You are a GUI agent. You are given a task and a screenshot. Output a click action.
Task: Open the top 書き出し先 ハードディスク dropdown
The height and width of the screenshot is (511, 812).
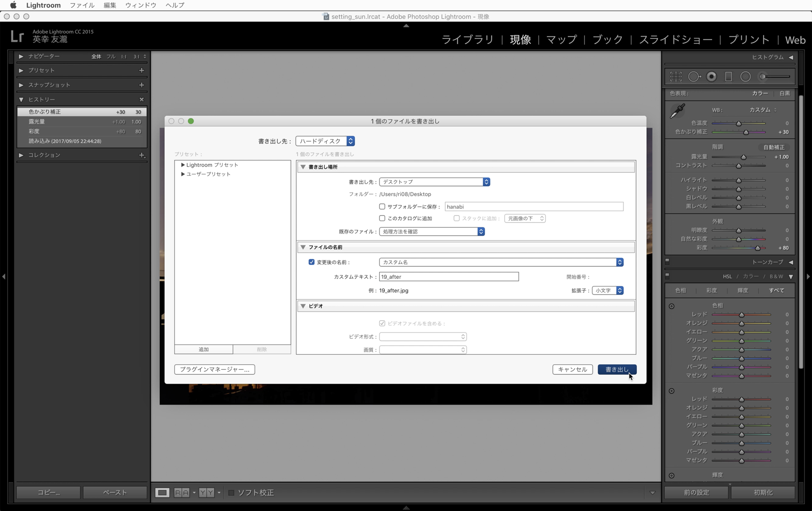click(x=325, y=141)
